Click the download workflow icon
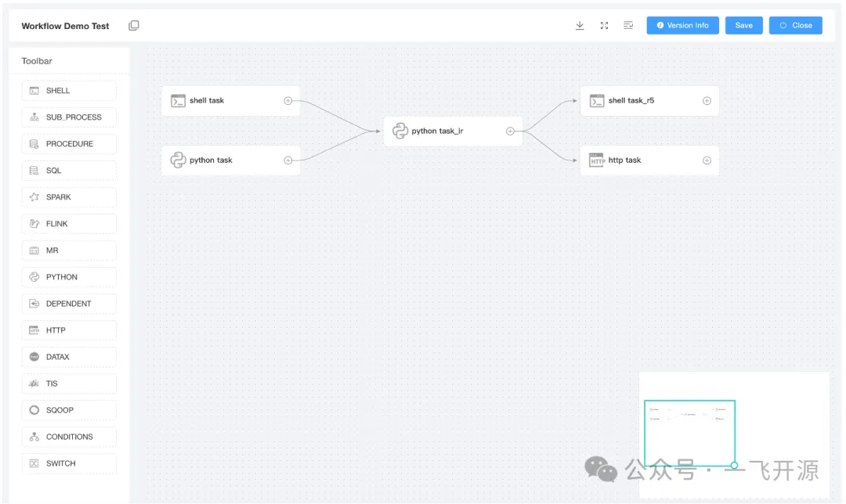 [x=580, y=25]
